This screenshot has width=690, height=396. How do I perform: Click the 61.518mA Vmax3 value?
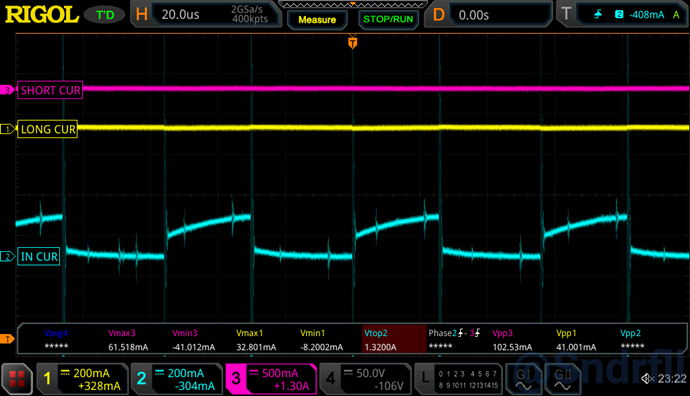click(x=128, y=347)
